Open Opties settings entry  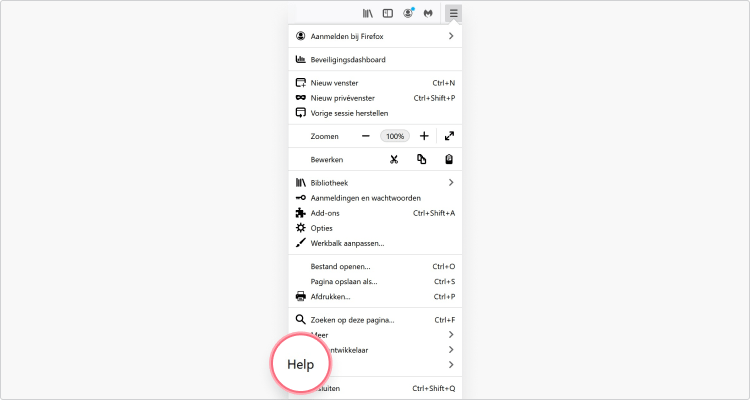(x=375, y=228)
